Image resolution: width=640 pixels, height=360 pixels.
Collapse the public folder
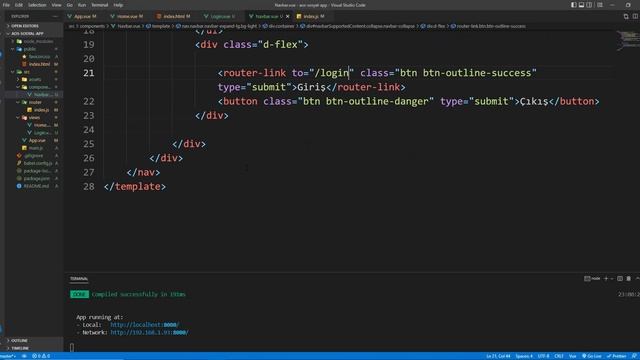[x=35, y=49]
